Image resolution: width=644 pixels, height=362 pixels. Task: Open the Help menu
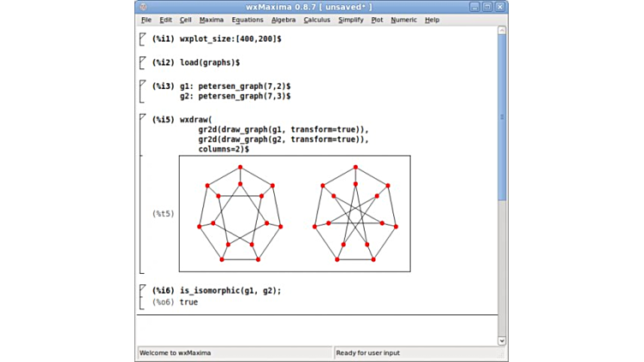pos(432,20)
